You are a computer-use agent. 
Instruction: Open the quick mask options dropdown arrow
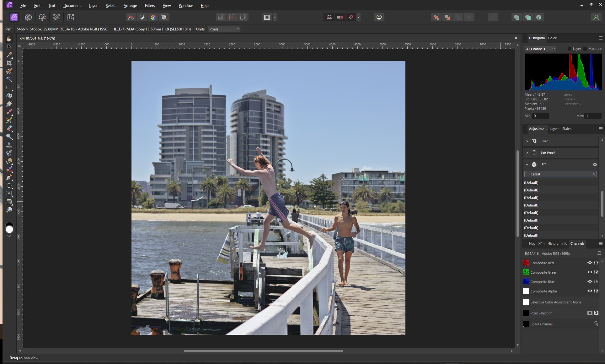[275, 17]
